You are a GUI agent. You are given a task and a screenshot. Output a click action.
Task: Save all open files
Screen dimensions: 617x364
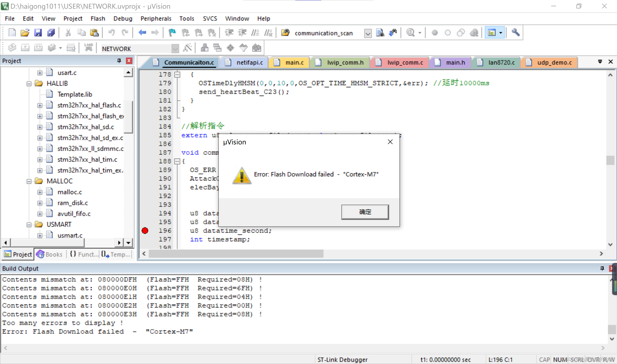(51, 32)
